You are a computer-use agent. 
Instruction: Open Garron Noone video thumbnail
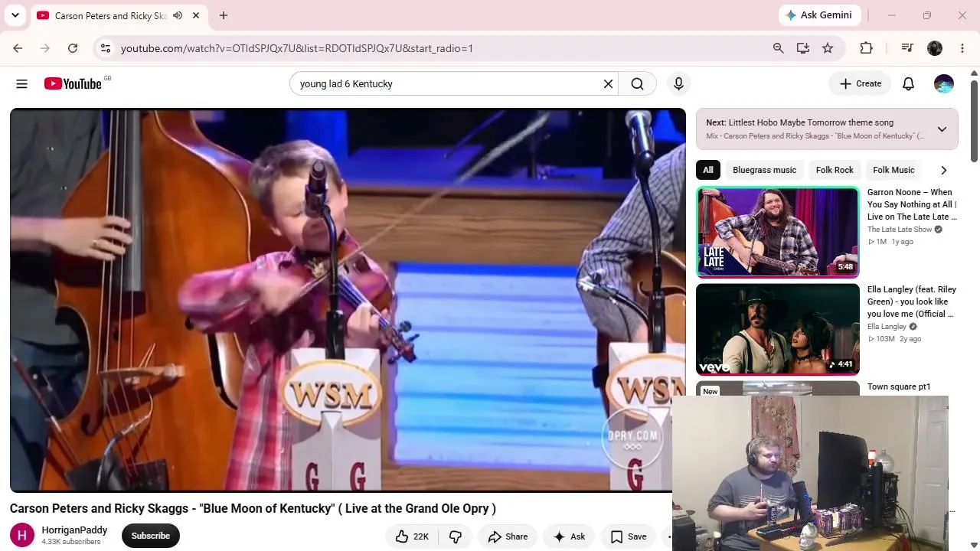click(778, 232)
